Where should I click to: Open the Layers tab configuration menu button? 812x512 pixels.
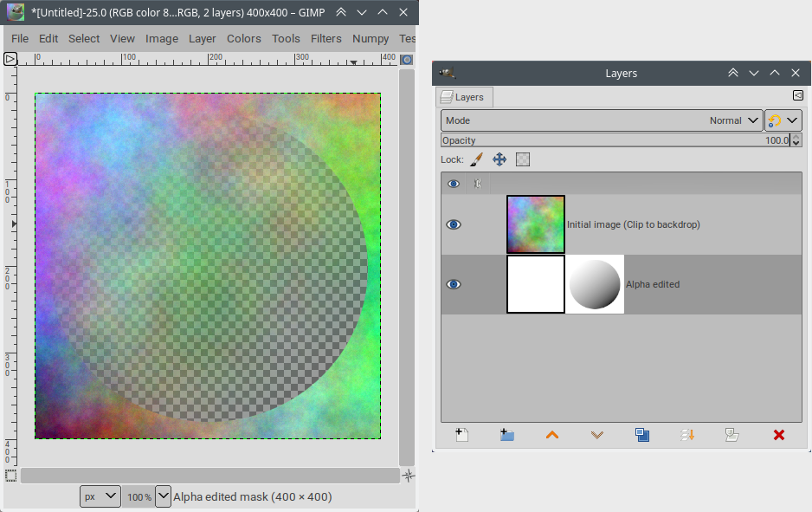click(x=797, y=96)
